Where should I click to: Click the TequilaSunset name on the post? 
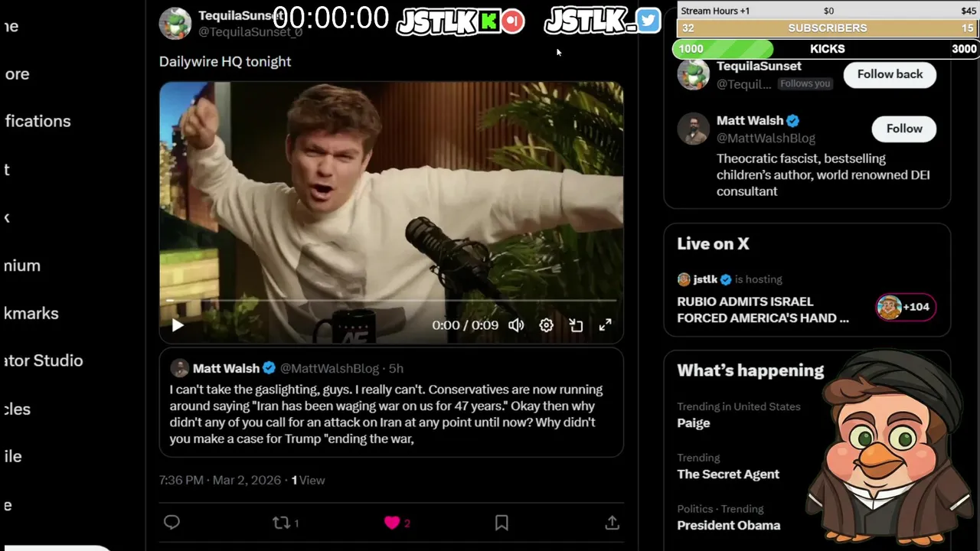pos(240,15)
